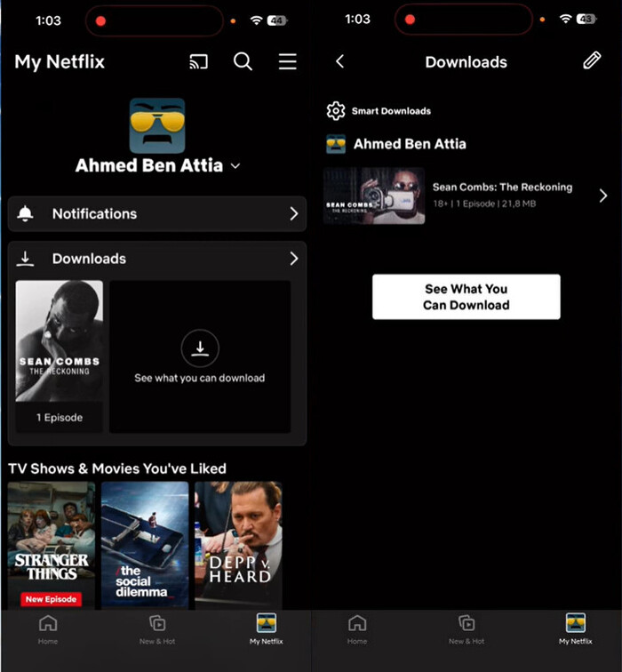Viewport: 622px width, 672px height.
Task: Open the Downloads row label in My Netflix
Action: tap(89, 259)
